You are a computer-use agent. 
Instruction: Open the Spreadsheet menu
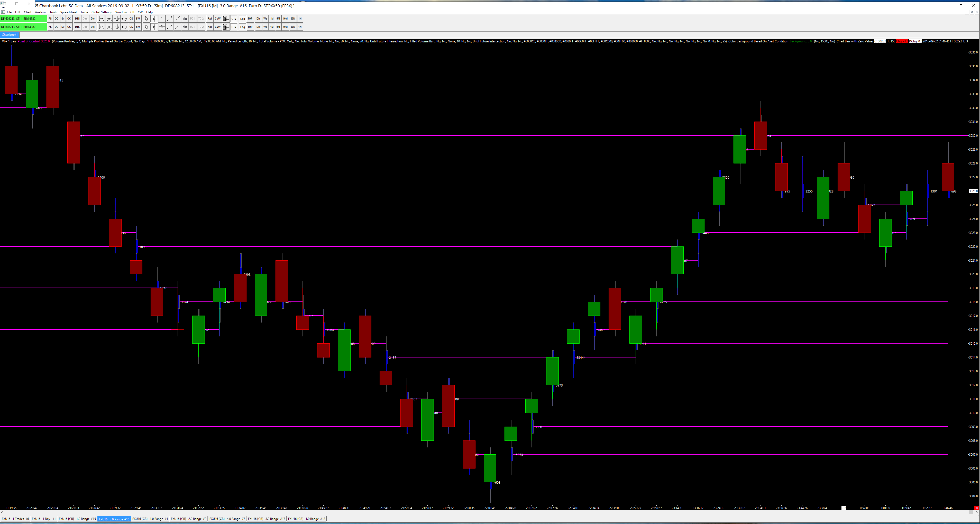[68, 12]
